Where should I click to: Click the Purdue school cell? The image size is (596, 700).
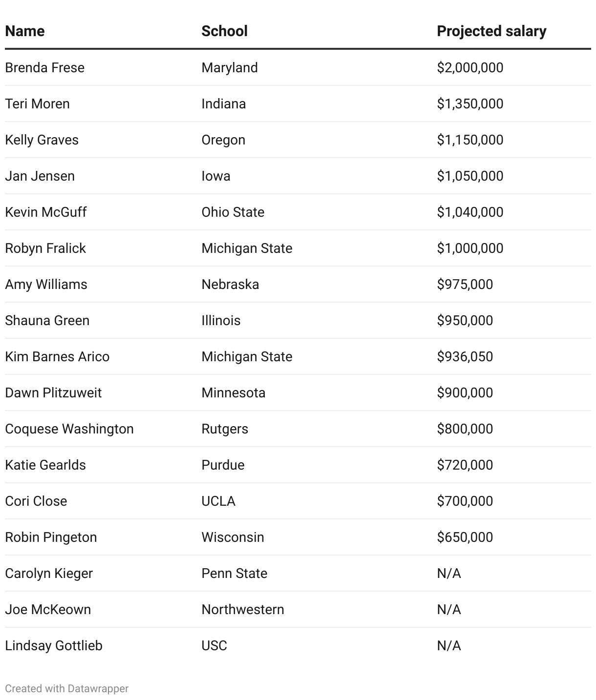tap(223, 465)
